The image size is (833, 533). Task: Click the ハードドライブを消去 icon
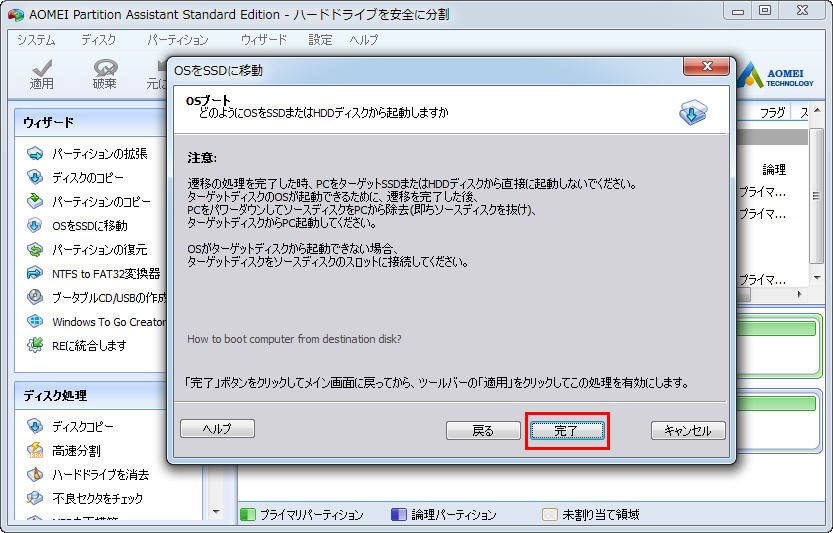35,474
